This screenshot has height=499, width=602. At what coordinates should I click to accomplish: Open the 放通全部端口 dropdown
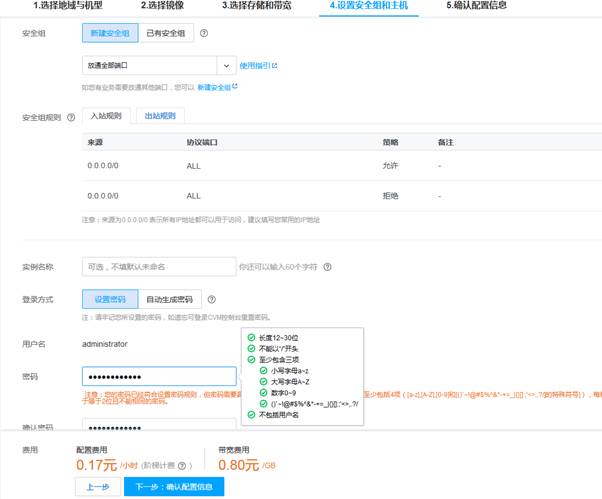[158, 65]
